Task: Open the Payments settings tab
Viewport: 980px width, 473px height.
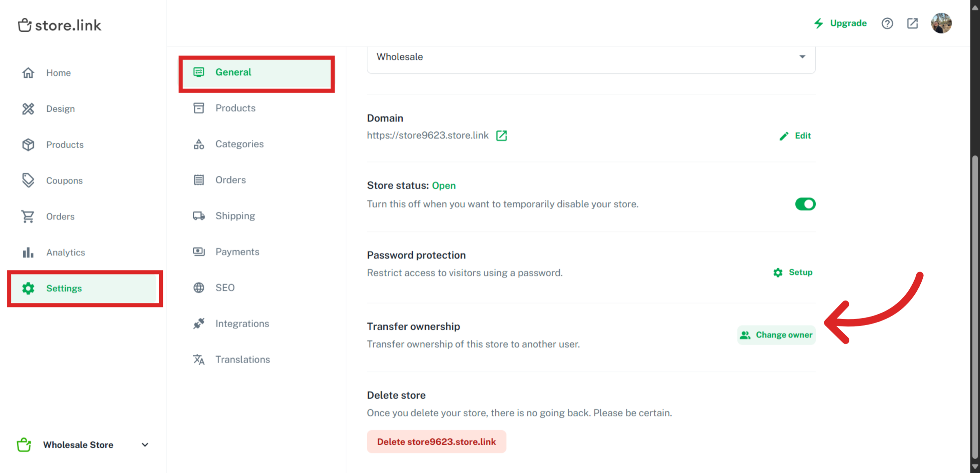Action: pos(237,252)
